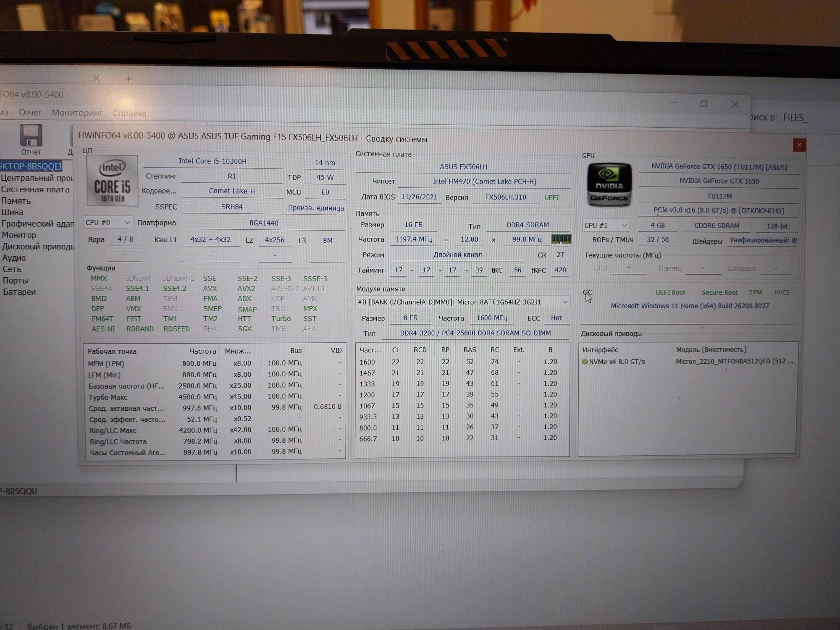Viewport: 840px width, 630px height.
Task: Open the Мониторинг menu
Action: pyautogui.click(x=77, y=113)
